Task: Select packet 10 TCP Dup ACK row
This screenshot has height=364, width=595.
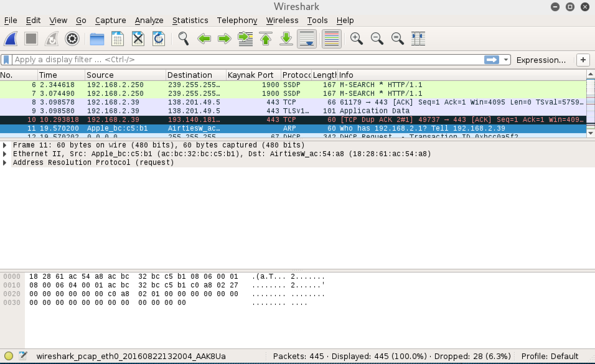Action: (x=293, y=120)
